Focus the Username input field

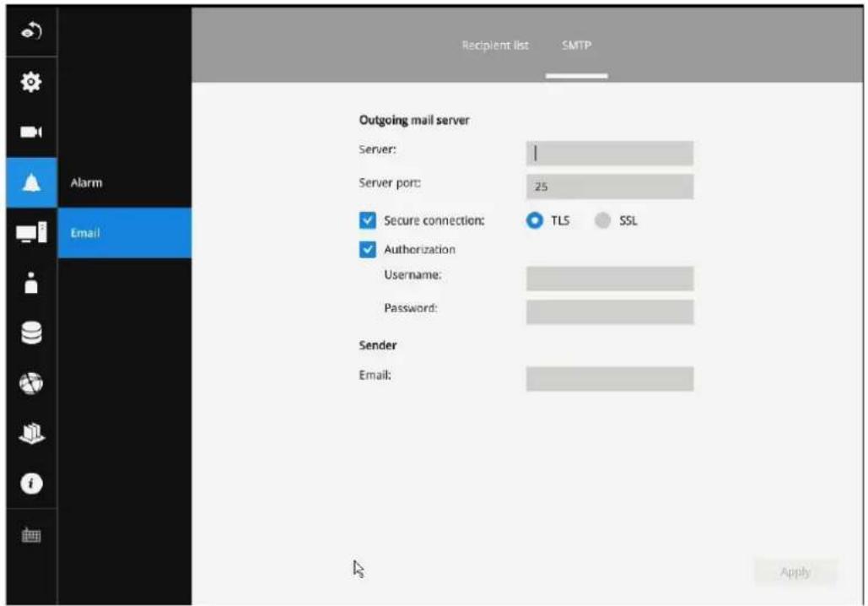coord(610,279)
